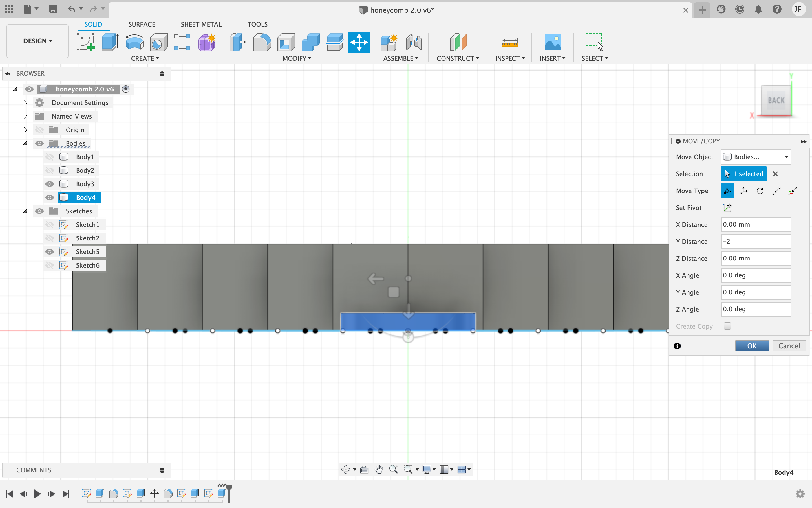This screenshot has width=812, height=508.
Task: Open the MODIFY dropdown menu
Action: point(297,58)
